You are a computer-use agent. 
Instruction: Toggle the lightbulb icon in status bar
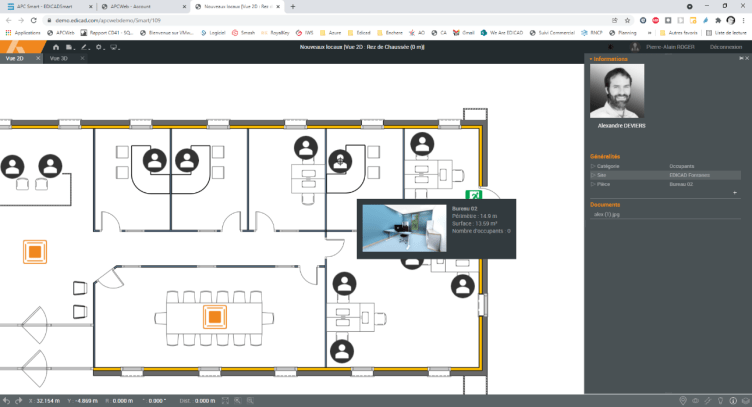click(x=720, y=401)
